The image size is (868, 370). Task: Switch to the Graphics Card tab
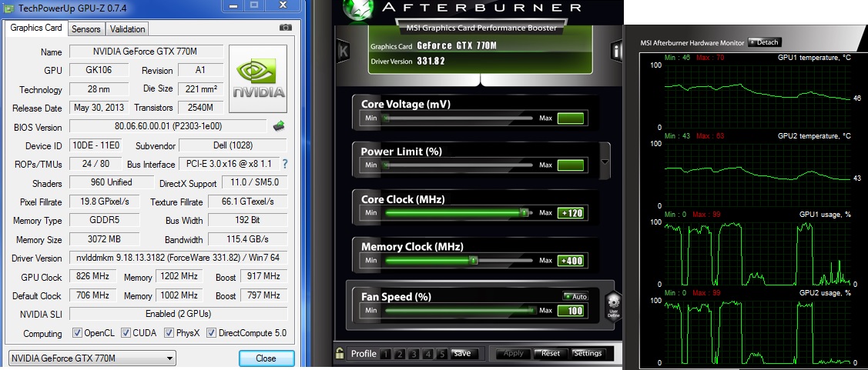36,28
